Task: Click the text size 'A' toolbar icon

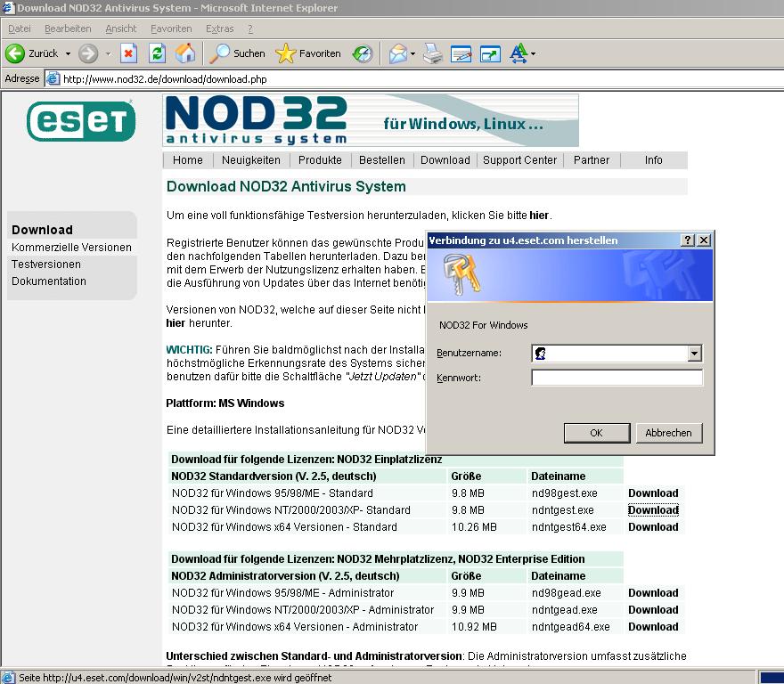Action: click(x=519, y=53)
